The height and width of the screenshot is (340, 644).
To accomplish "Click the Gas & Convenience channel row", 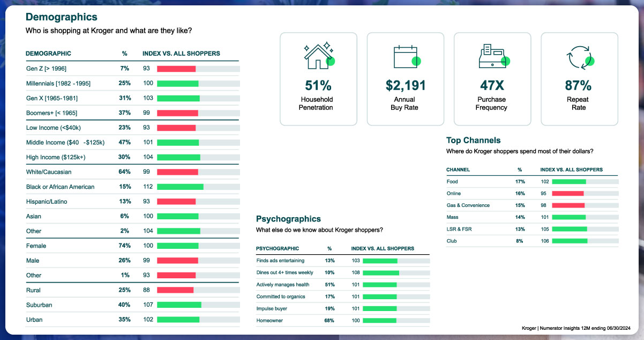I will tap(532, 205).
